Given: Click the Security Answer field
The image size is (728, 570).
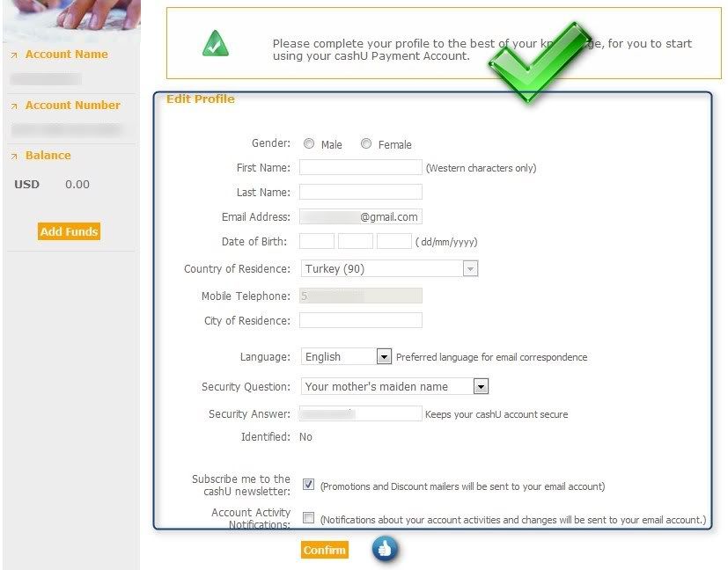Looking at the screenshot, I should [x=361, y=413].
